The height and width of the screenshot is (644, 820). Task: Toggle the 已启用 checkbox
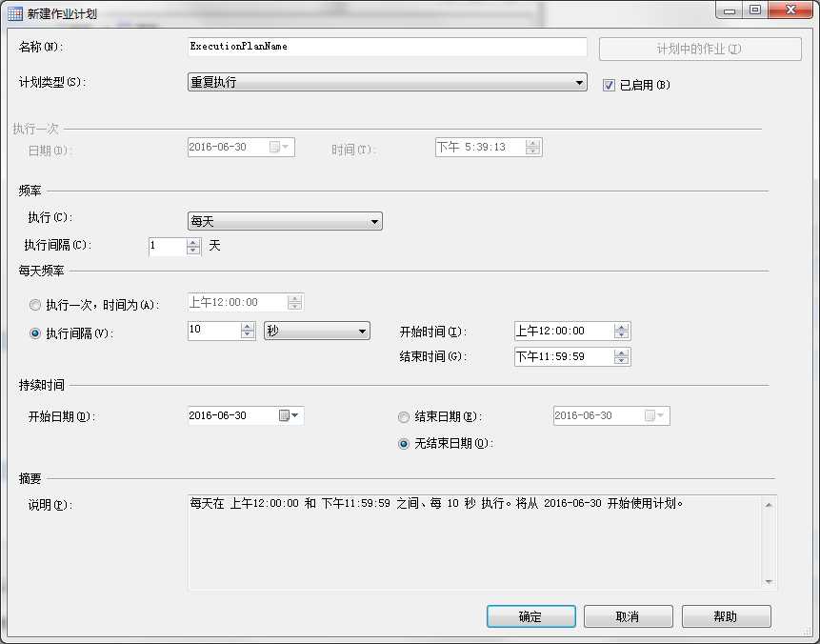(609, 85)
